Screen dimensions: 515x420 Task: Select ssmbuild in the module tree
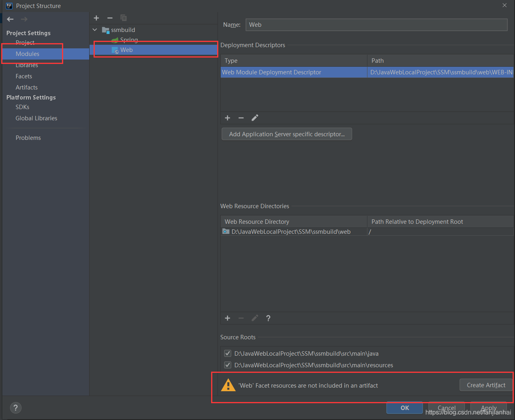click(123, 30)
